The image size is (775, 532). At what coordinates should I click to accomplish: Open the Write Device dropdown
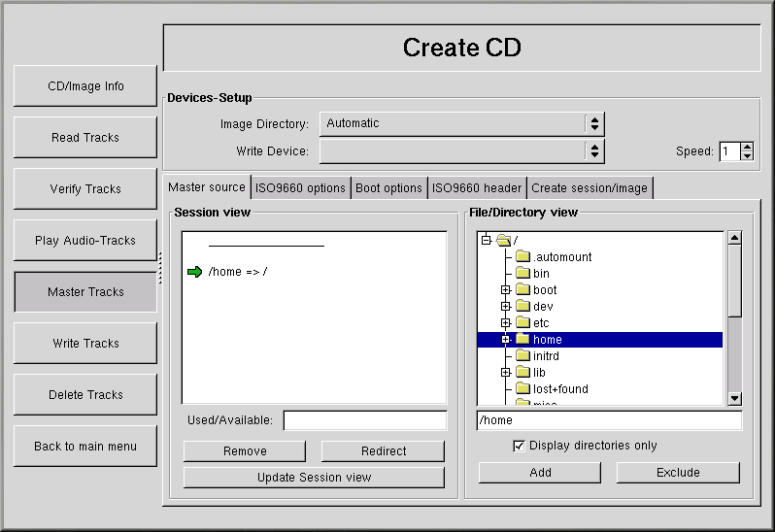click(594, 151)
